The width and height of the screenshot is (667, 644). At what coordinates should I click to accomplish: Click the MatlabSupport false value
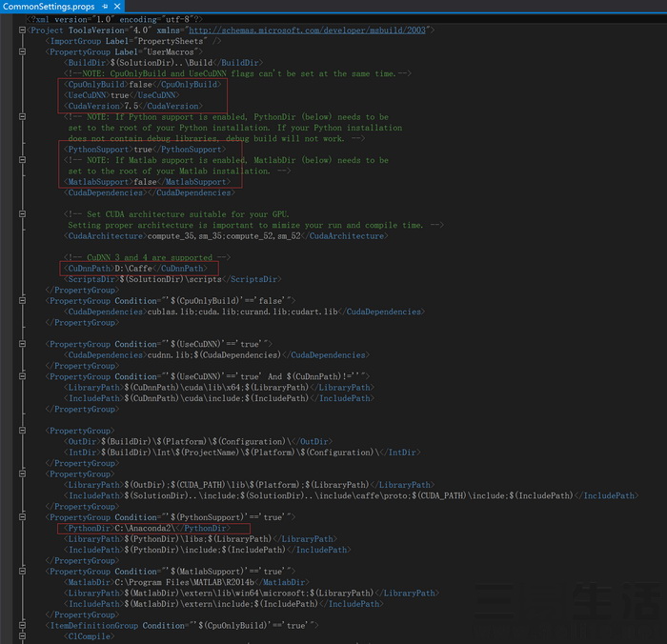click(145, 182)
